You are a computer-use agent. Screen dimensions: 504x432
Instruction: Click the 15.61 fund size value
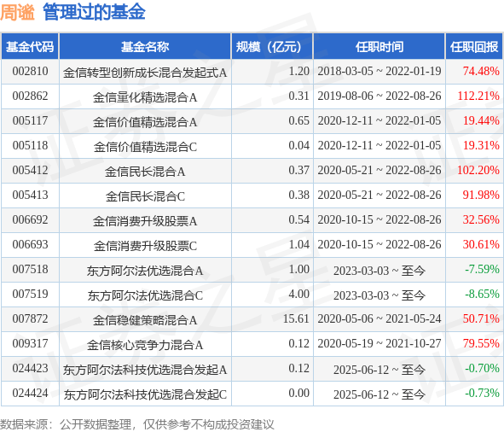296,319
